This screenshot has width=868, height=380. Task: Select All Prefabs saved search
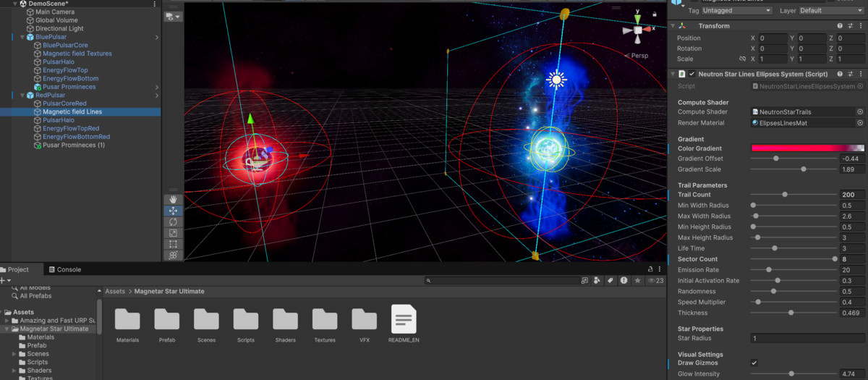[35, 296]
